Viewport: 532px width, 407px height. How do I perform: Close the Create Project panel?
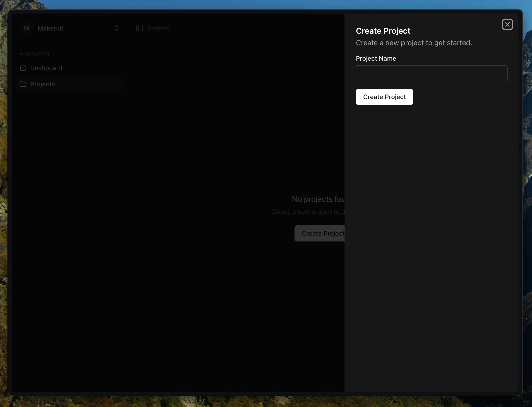(x=507, y=24)
